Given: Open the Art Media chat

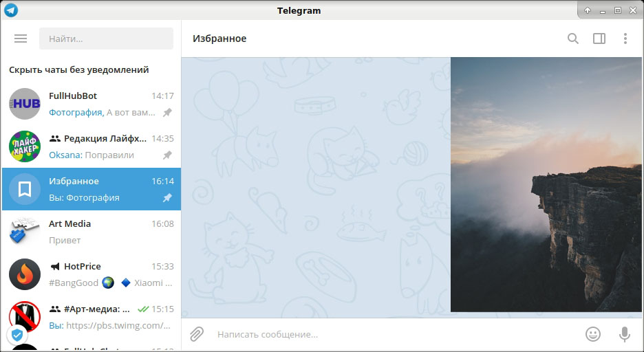Looking at the screenshot, I should click(92, 232).
